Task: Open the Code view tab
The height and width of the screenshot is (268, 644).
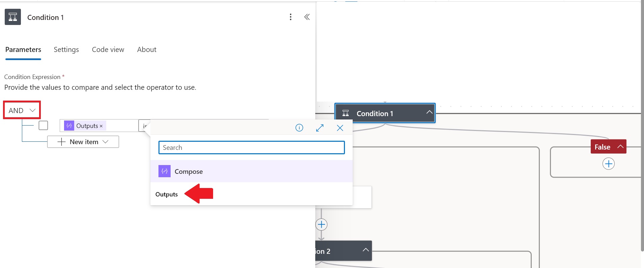Action: click(x=108, y=50)
